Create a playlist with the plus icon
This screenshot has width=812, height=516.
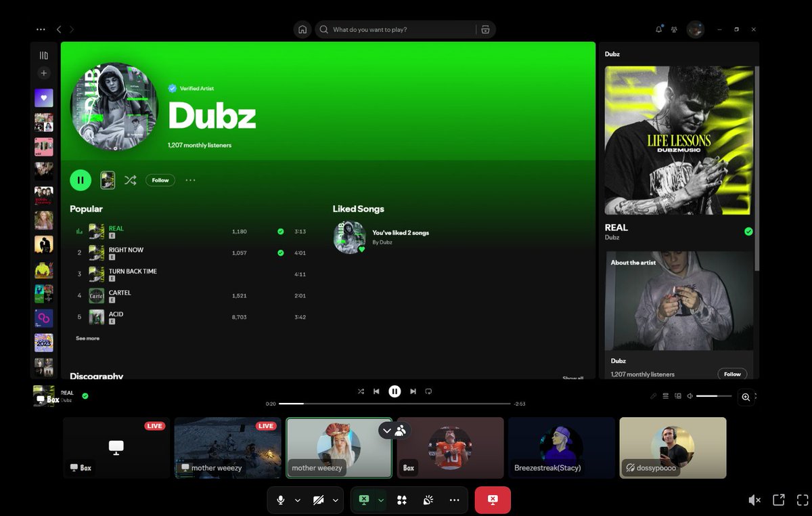pyautogui.click(x=44, y=73)
